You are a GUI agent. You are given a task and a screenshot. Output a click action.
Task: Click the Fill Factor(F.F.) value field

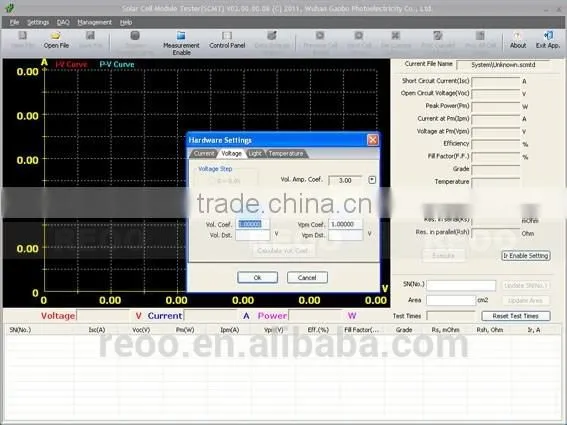click(496, 157)
